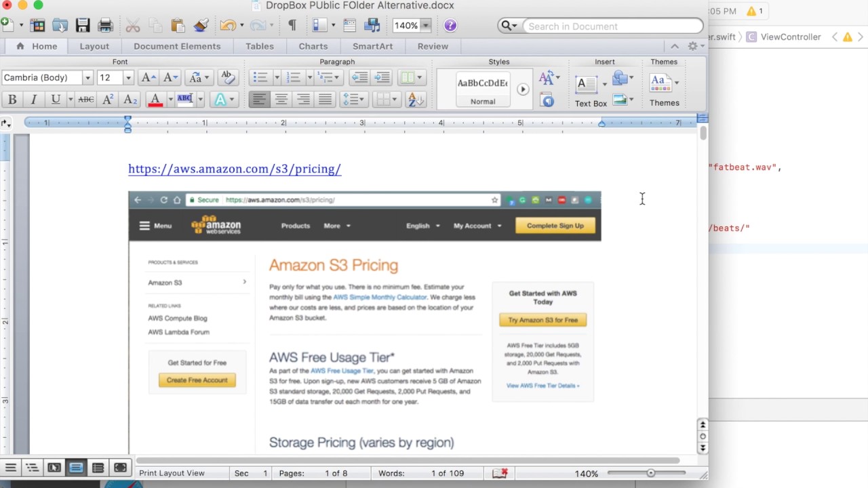Click the Cut scissors icon
The height and width of the screenshot is (488, 868).
(133, 26)
